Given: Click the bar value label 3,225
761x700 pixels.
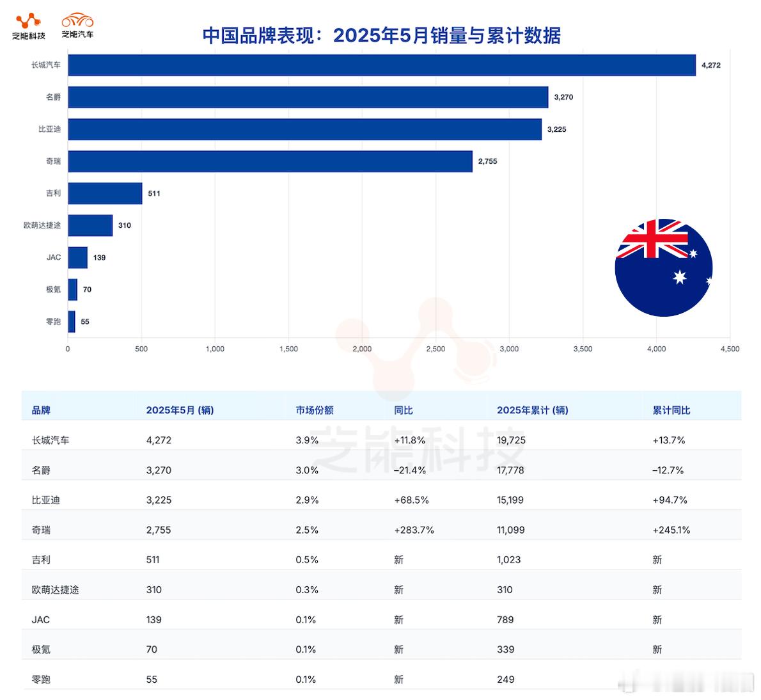Looking at the screenshot, I should pyautogui.click(x=556, y=129).
